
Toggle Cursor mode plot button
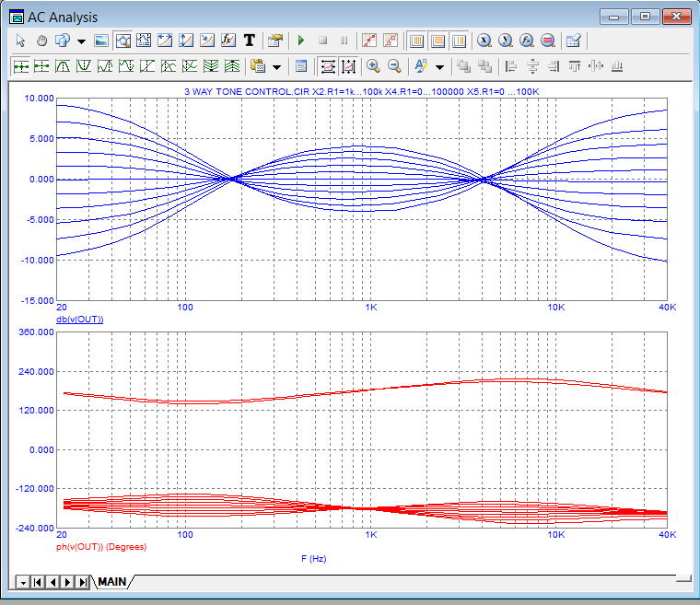144,41
